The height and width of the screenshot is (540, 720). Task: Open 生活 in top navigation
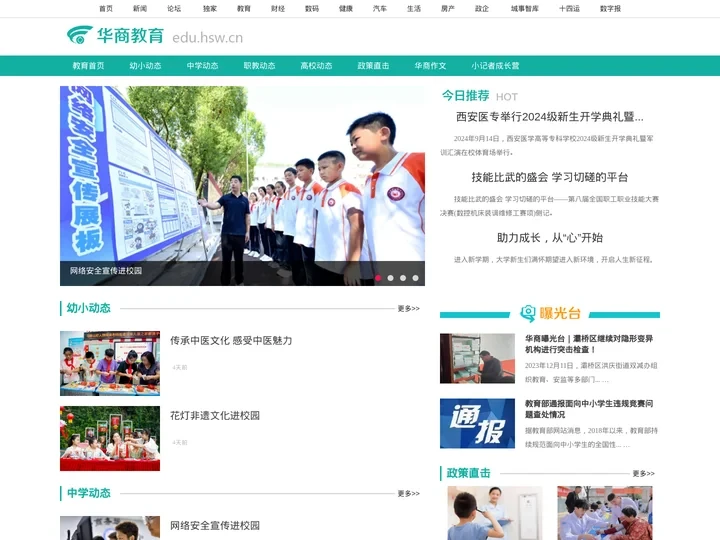coord(414,9)
